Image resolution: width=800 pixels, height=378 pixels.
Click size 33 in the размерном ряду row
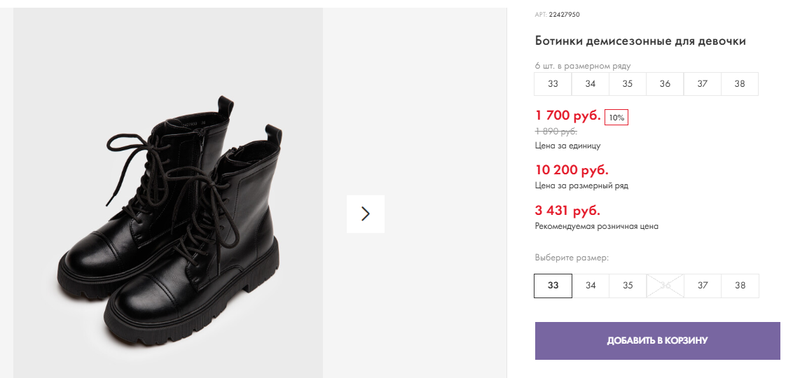[x=553, y=84]
